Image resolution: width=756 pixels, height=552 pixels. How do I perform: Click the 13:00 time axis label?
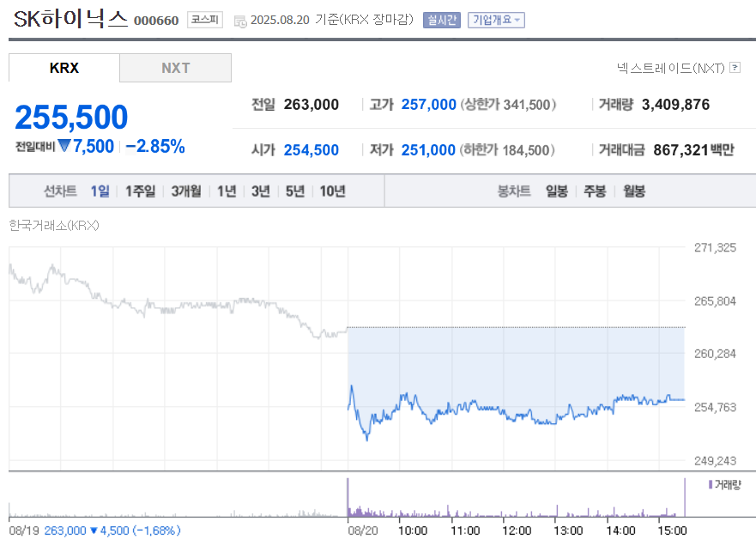click(568, 531)
